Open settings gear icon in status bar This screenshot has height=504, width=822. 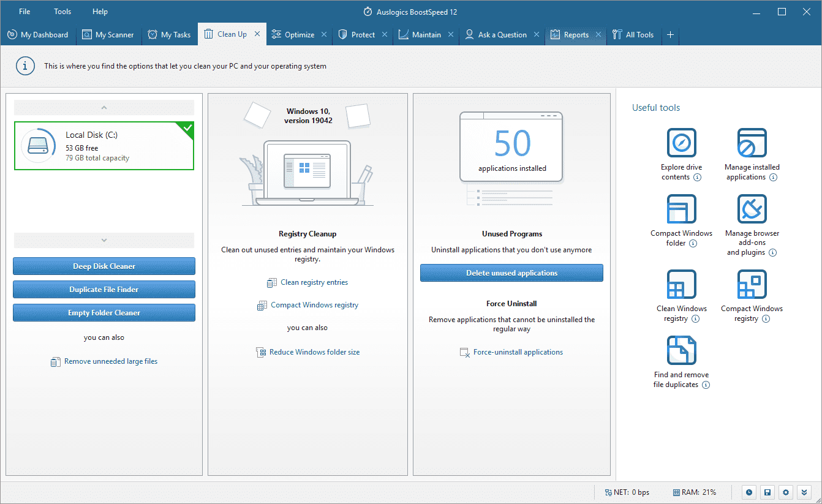(786, 492)
